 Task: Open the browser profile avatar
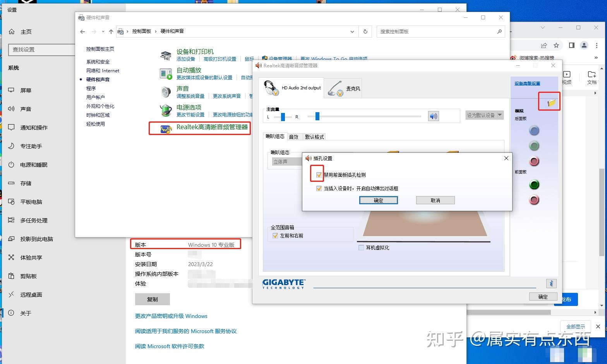pos(584,45)
